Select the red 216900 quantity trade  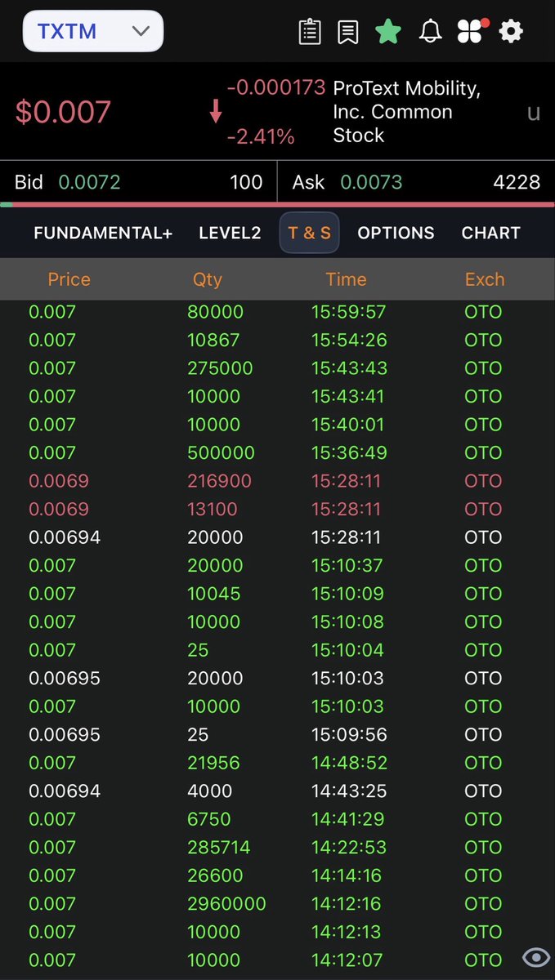(x=277, y=481)
